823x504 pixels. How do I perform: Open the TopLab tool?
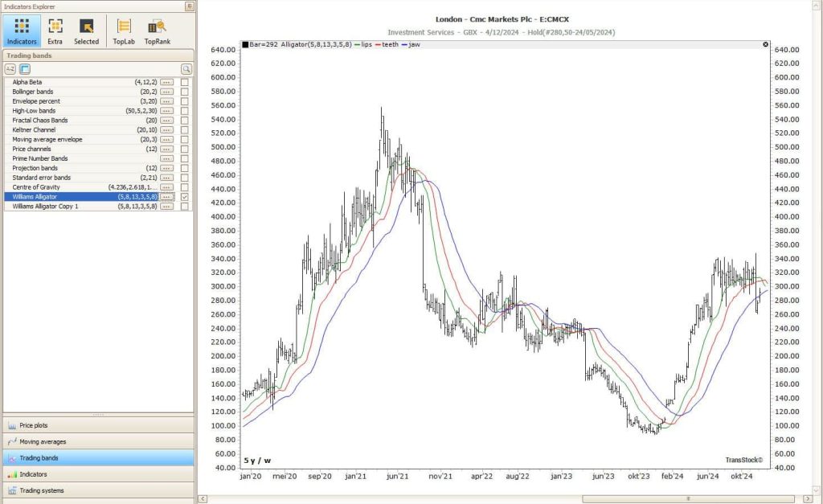click(x=124, y=31)
